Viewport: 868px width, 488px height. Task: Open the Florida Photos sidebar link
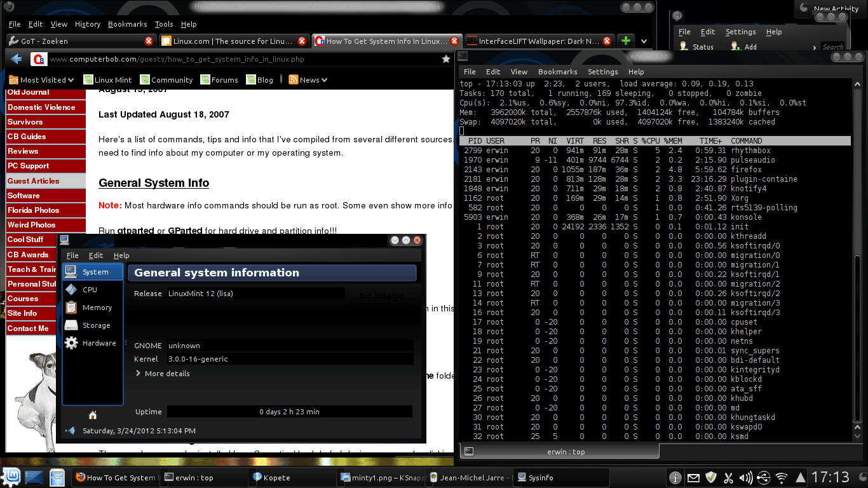click(x=46, y=210)
